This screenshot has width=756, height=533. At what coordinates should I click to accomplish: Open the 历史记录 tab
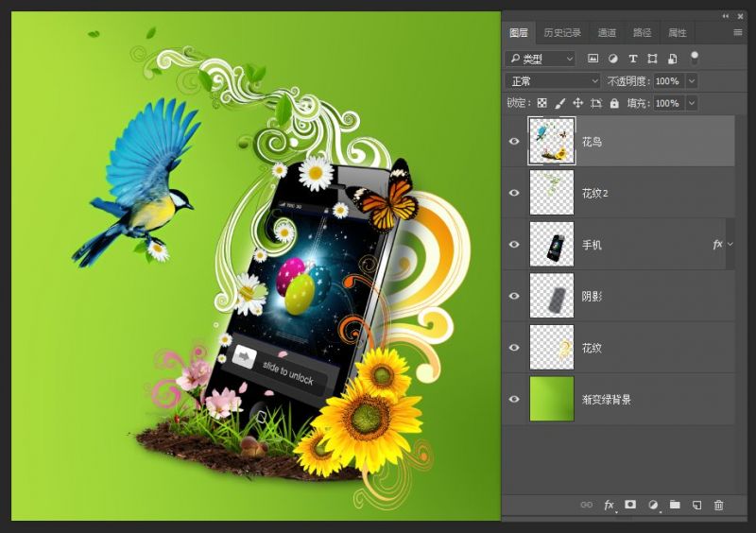tap(562, 33)
